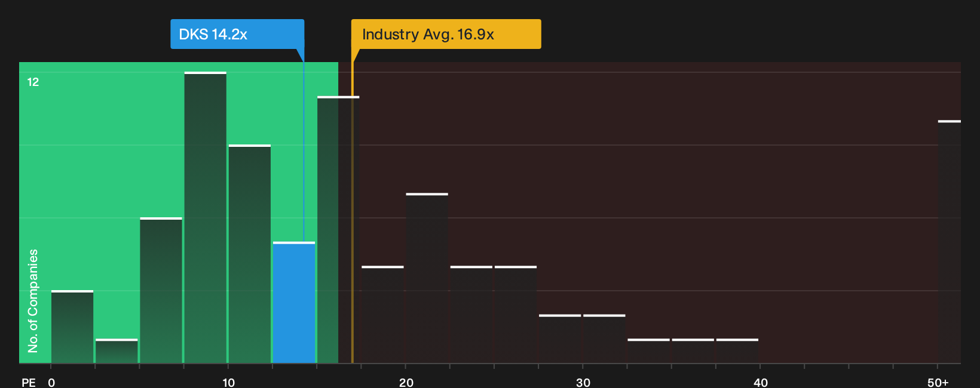Click the yellow Industry Avg. 16.9x label

(x=446, y=34)
